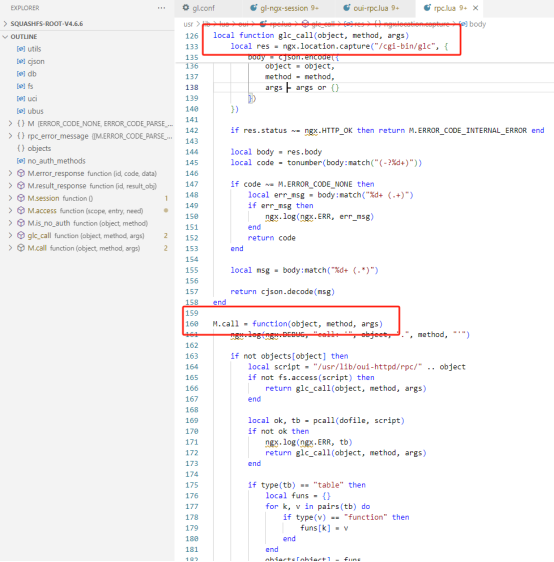Click line number 160 in the gutter

pyautogui.click(x=192, y=324)
